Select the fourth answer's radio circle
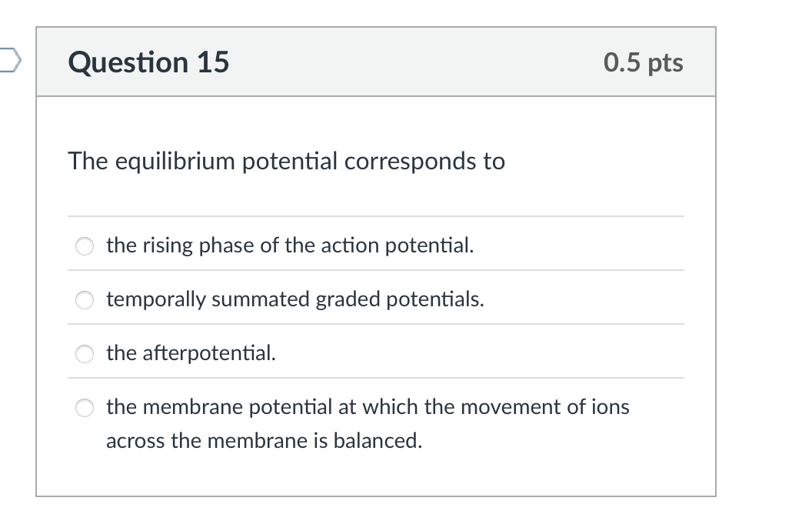This screenshot has width=812, height=531. [x=84, y=408]
